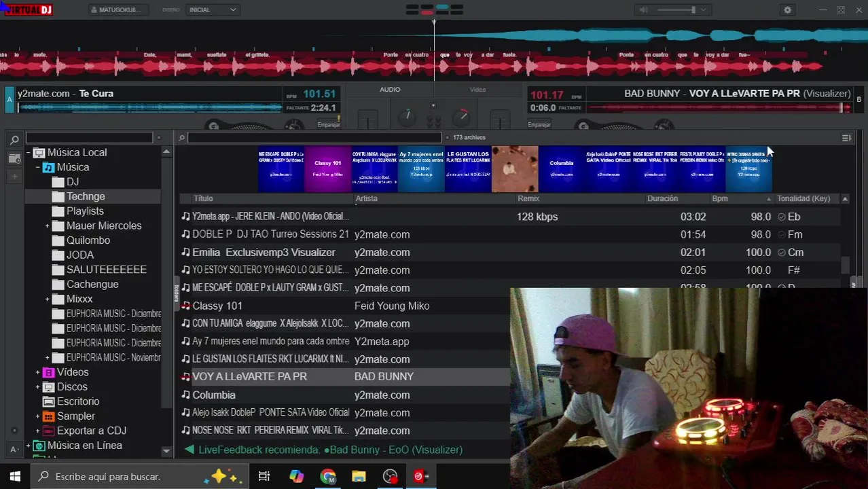Sort by Tonalidad (Key) column header
This screenshot has height=489, width=868.
(803, 198)
